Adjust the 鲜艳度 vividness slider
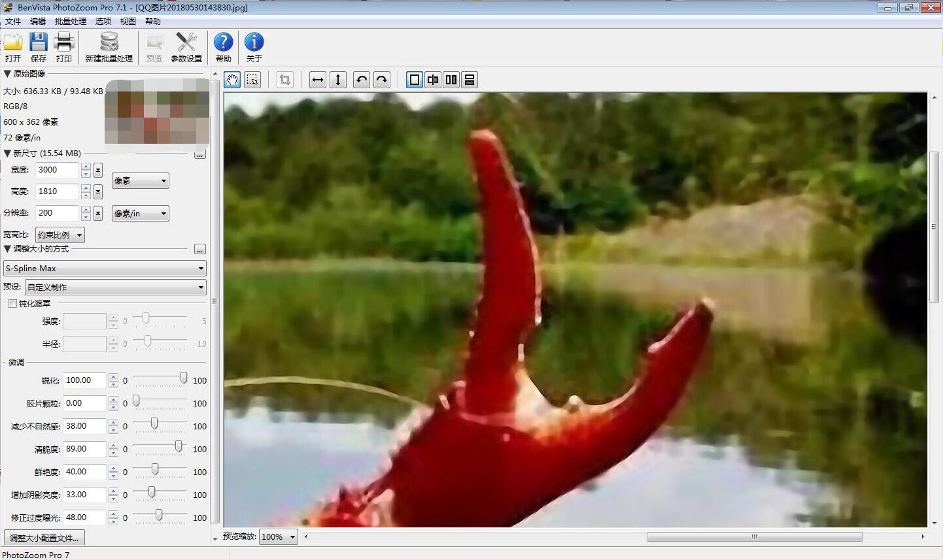Viewport: 943px width, 560px height. point(155,470)
